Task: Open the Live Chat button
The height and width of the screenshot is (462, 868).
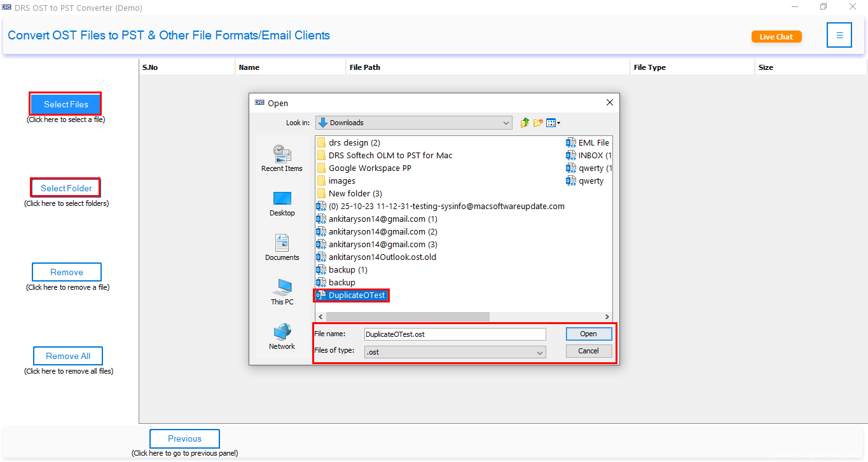Action: (x=776, y=37)
